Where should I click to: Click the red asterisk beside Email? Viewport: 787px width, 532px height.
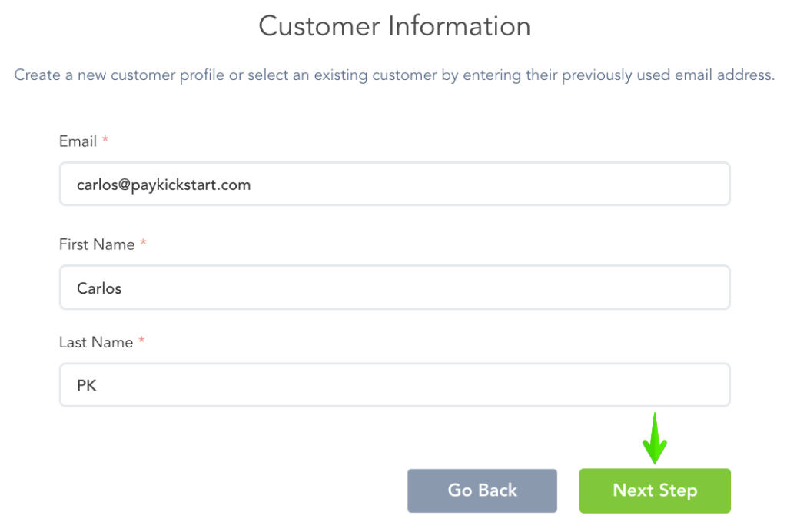coord(105,141)
